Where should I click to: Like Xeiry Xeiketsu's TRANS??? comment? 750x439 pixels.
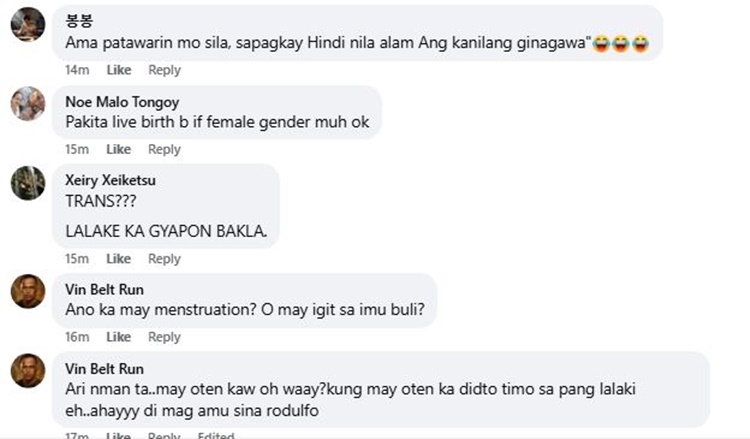point(119,259)
